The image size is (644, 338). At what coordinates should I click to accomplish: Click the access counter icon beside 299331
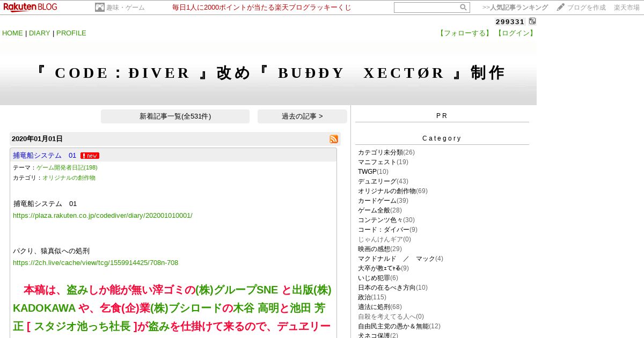(532, 21)
